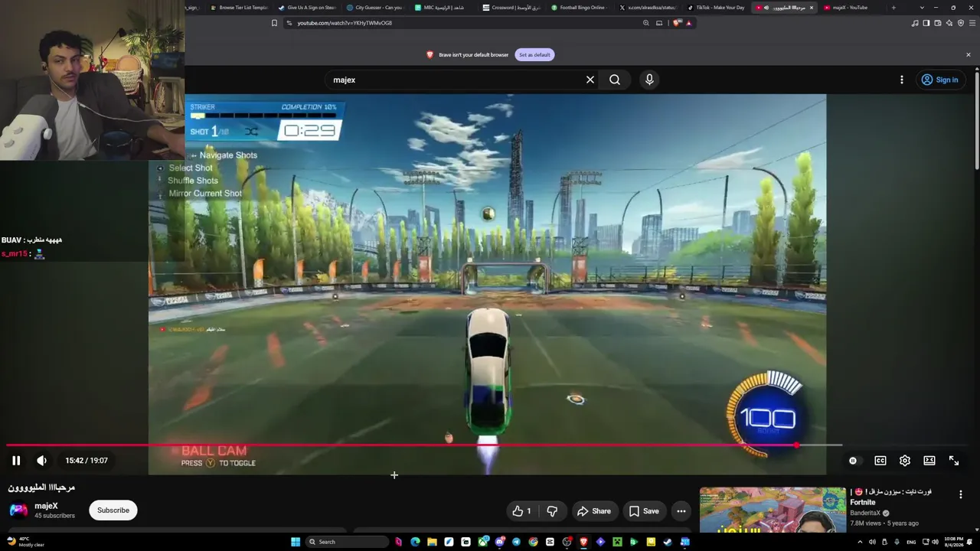This screenshot has width=980, height=551.
Task: Open Minecraft from the taskbar
Action: (x=617, y=542)
